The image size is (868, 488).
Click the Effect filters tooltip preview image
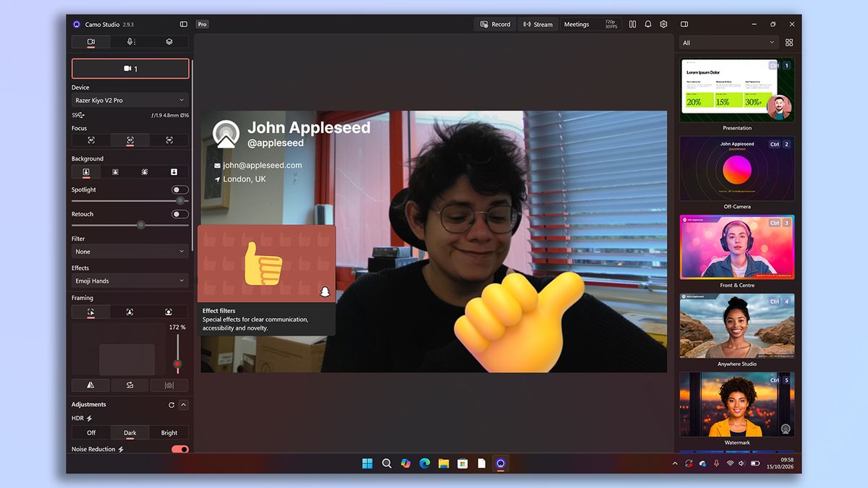266,263
